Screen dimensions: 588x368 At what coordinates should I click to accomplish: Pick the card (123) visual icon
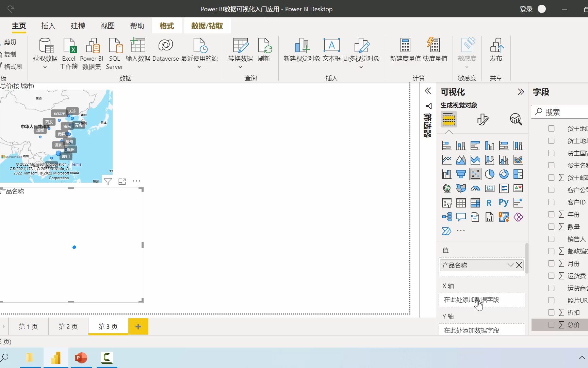(489, 188)
